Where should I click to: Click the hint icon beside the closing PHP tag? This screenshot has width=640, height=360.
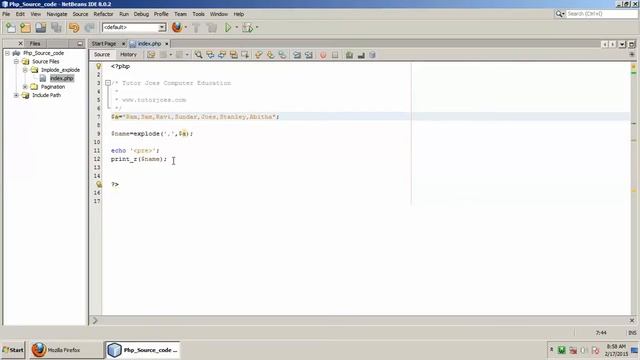pyautogui.click(x=98, y=184)
